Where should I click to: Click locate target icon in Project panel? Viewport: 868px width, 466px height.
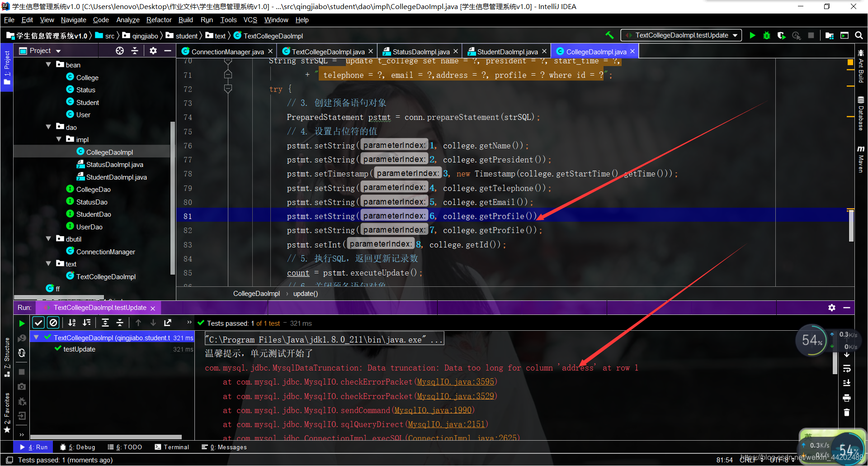point(120,51)
